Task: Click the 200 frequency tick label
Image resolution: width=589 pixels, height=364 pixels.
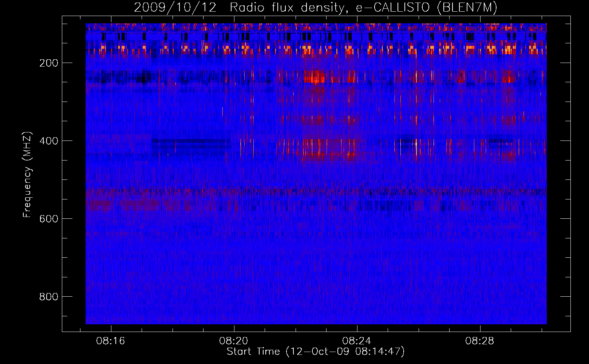Action: click(x=49, y=63)
